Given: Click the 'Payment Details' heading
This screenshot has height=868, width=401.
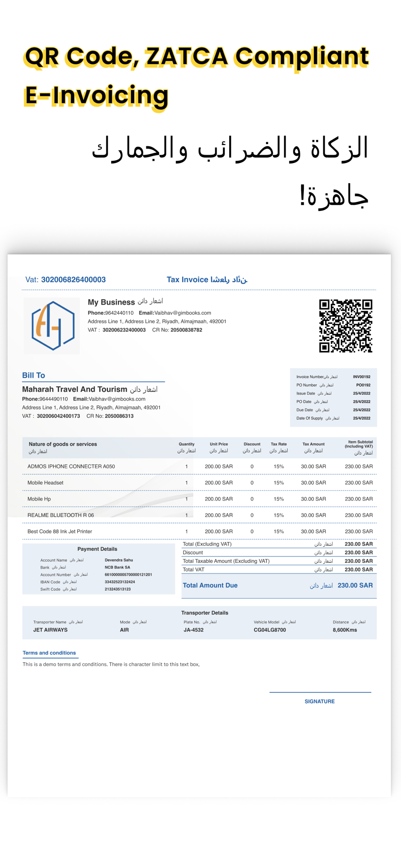Looking at the screenshot, I should tap(97, 549).
